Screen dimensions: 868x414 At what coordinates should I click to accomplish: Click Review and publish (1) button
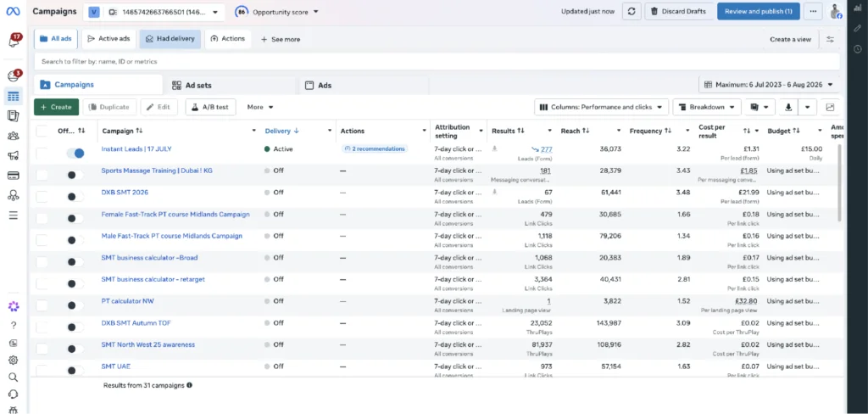tap(759, 11)
